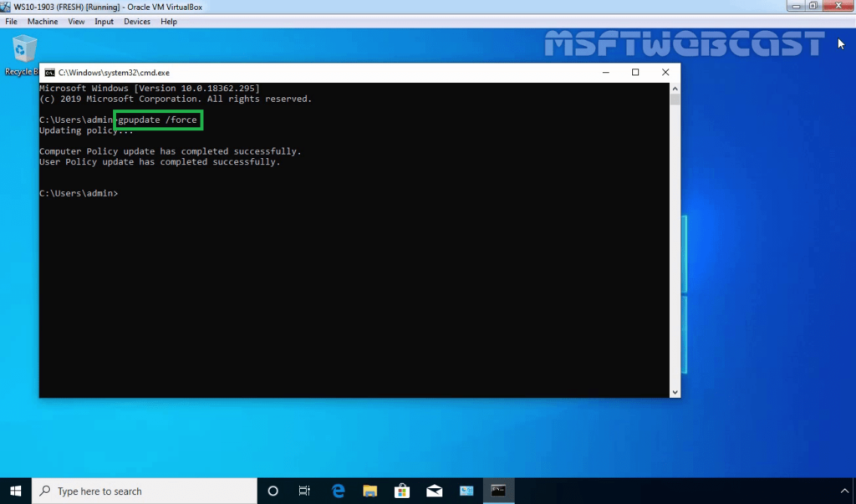Open the Windows Start menu
The image size is (856, 504).
pos(15,491)
